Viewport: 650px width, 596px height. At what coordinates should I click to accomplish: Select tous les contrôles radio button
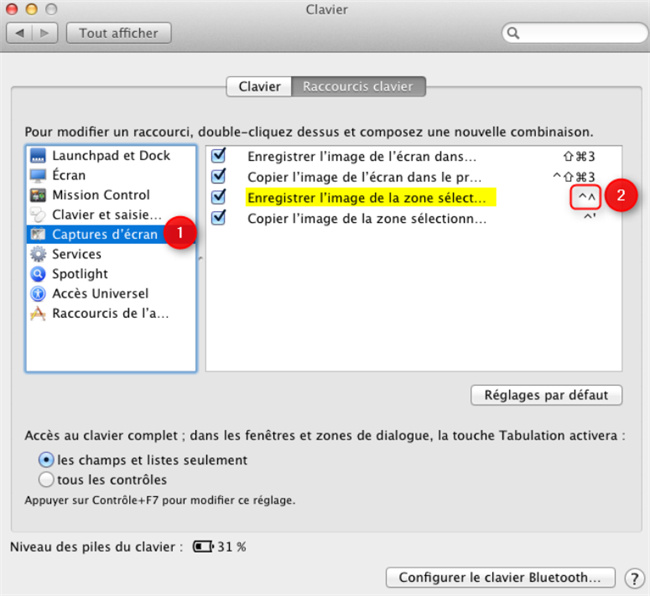[46, 480]
